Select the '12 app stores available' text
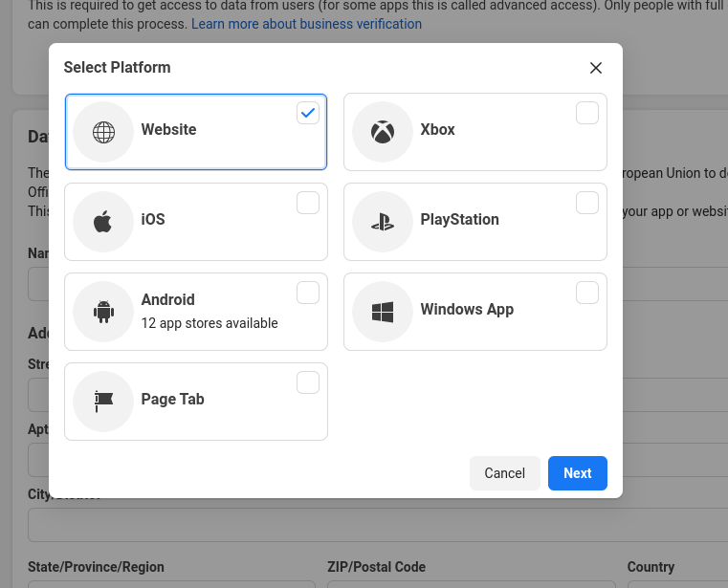728x588 pixels. pos(210,323)
